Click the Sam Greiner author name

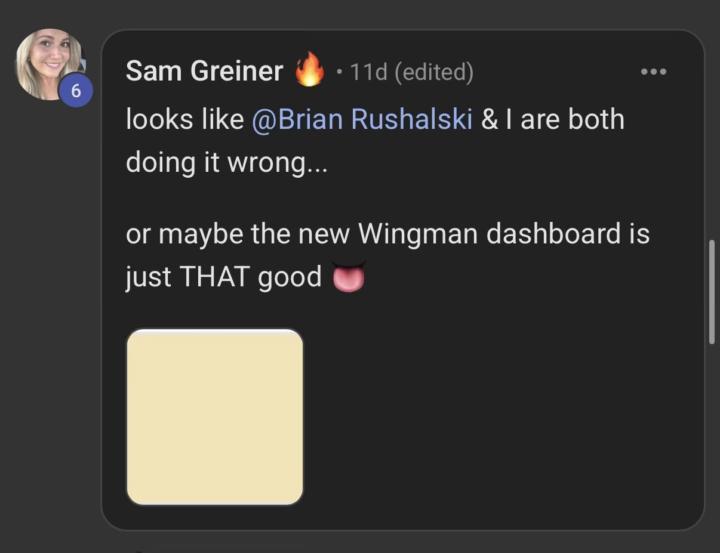tap(204, 72)
